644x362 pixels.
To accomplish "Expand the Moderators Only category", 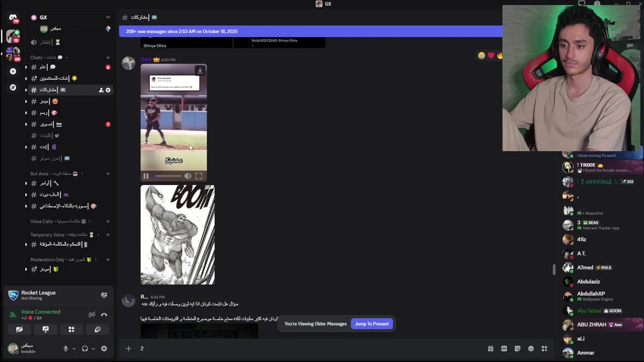I will tap(63, 259).
